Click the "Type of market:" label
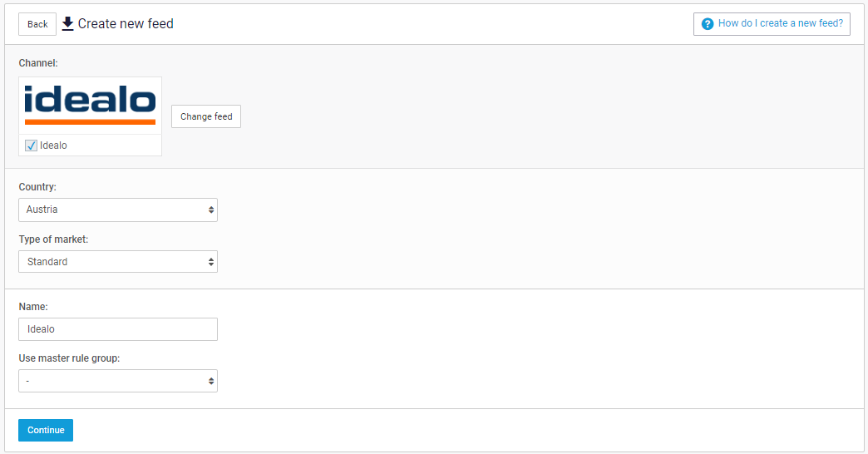868x454 pixels. [x=53, y=239]
